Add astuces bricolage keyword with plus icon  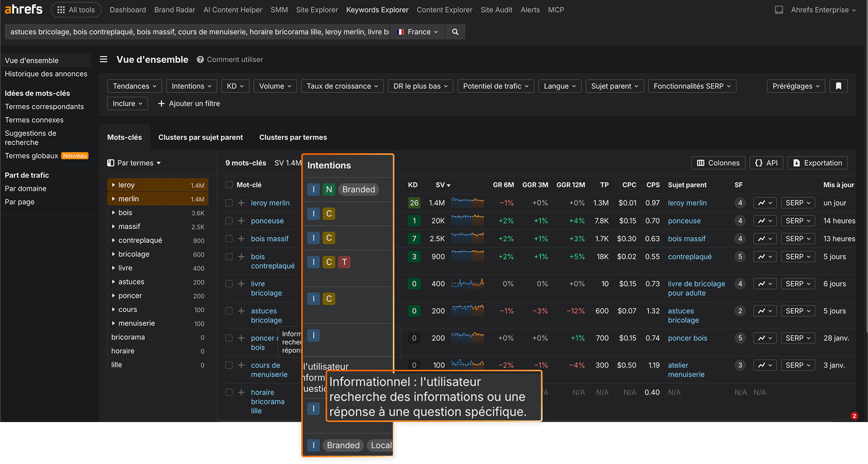pos(241,311)
